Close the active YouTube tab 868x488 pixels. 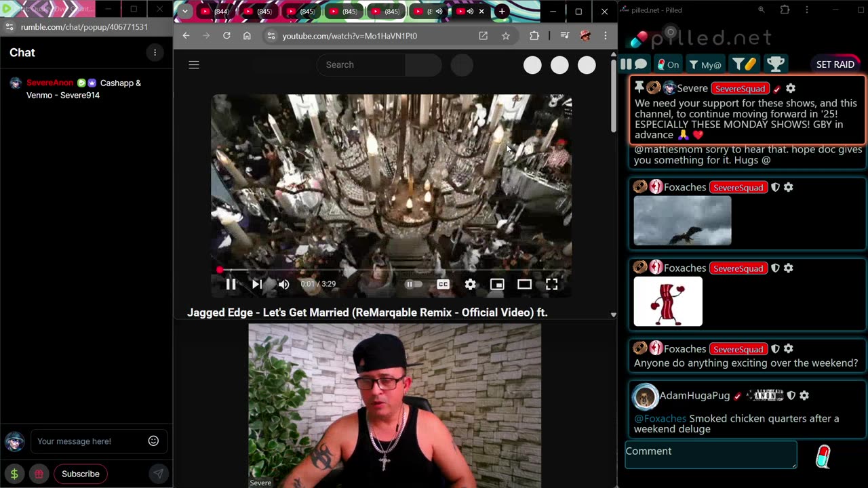[x=482, y=12]
